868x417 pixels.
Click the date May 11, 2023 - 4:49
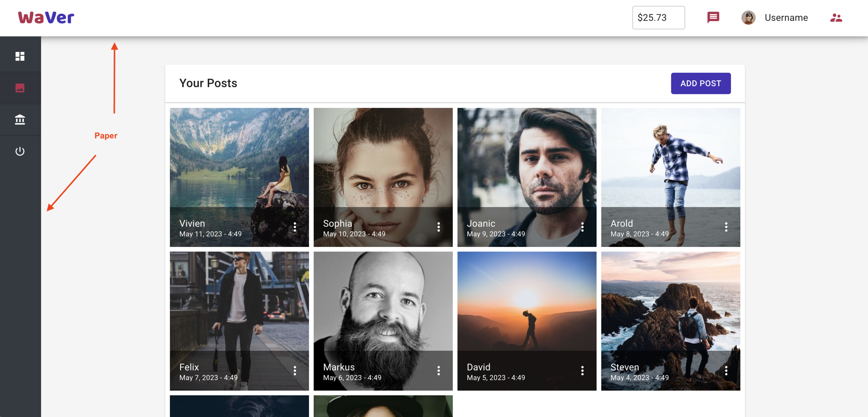pyautogui.click(x=210, y=234)
